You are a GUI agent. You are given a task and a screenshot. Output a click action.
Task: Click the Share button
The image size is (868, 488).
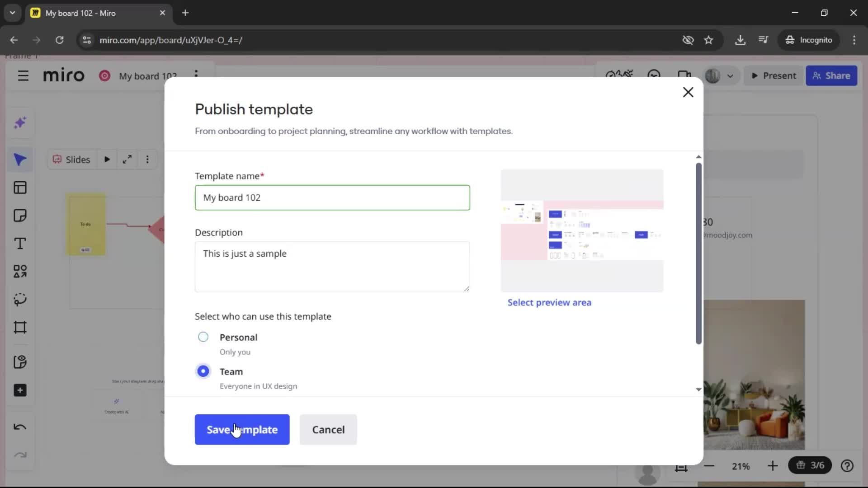pos(831,76)
